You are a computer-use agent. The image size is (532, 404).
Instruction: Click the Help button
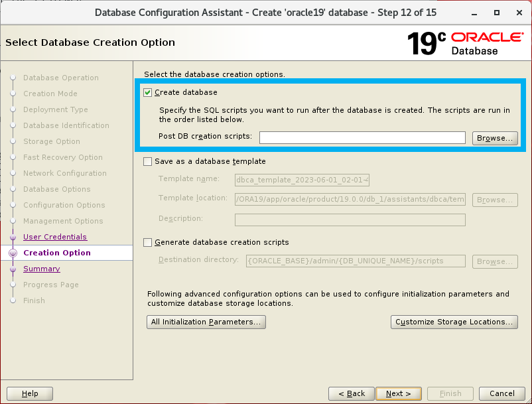click(x=30, y=393)
